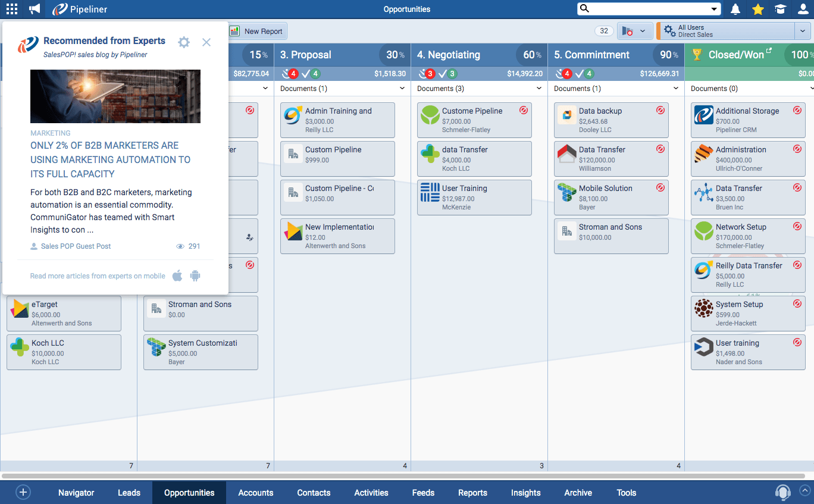The width and height of the screenshot is (814, 504).
Task: Click the Android app icon
Action: point(195,276)
